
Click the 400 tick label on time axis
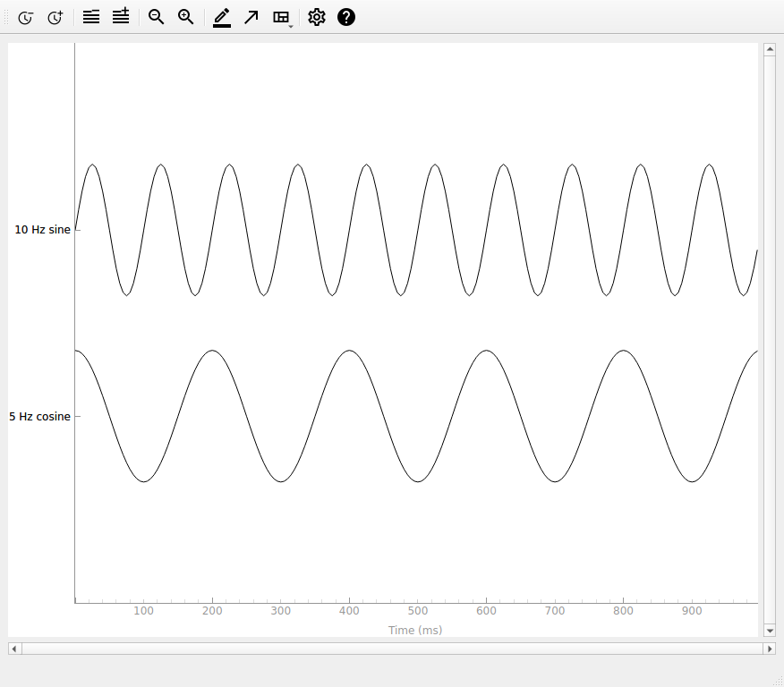point(349,611)
